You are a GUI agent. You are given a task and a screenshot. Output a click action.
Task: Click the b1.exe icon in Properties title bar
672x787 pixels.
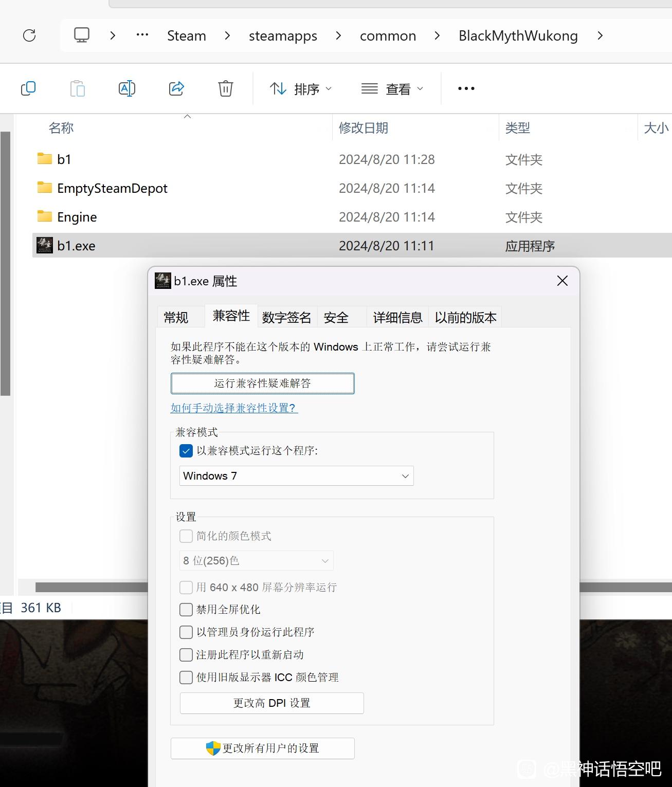163,281
